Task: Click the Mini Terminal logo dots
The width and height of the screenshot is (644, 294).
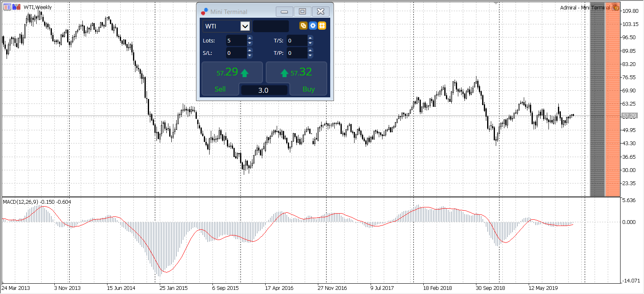Action: click(x=205, y=12)
